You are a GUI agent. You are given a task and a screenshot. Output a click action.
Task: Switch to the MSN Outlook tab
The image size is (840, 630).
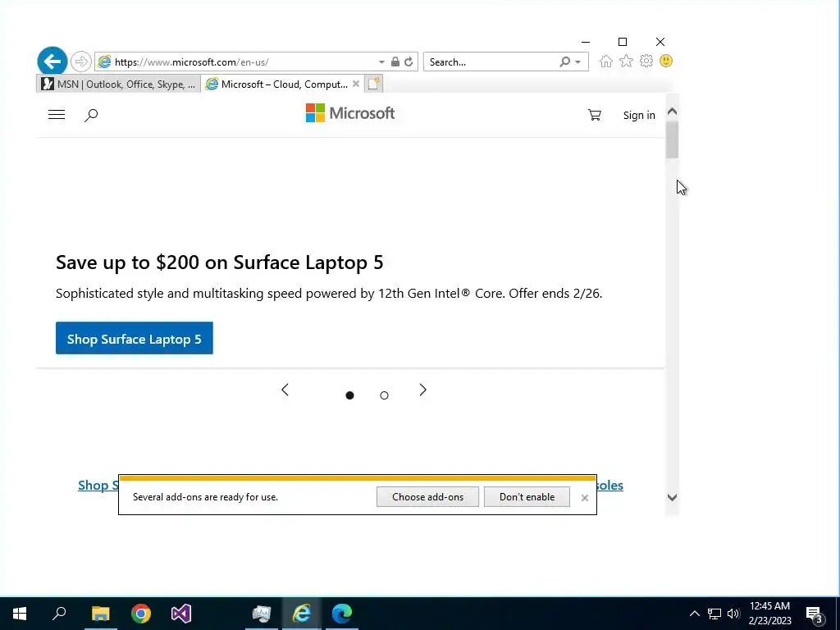118,84
